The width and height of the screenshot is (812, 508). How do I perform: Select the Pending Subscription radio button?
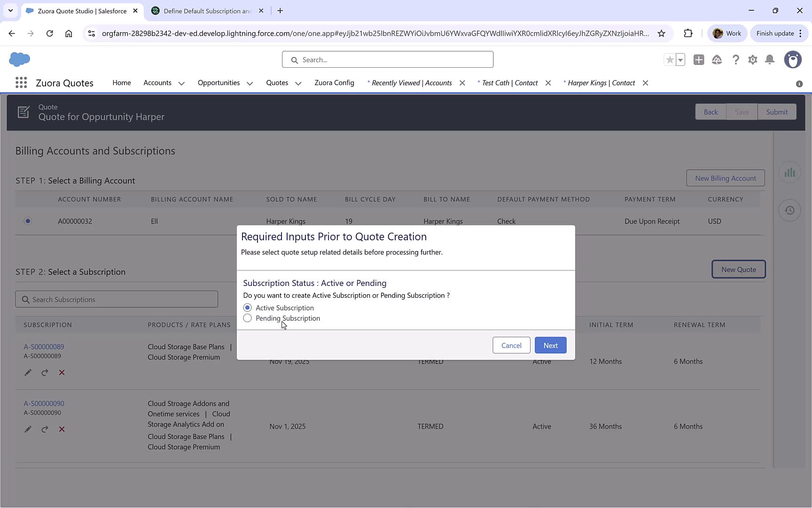[x=248, y=318]
